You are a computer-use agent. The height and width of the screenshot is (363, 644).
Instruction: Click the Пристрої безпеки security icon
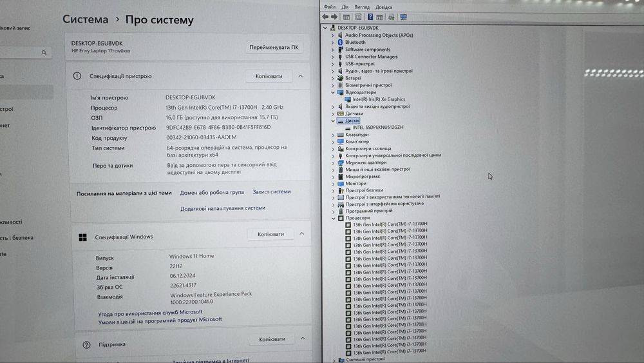pos(341,190)
